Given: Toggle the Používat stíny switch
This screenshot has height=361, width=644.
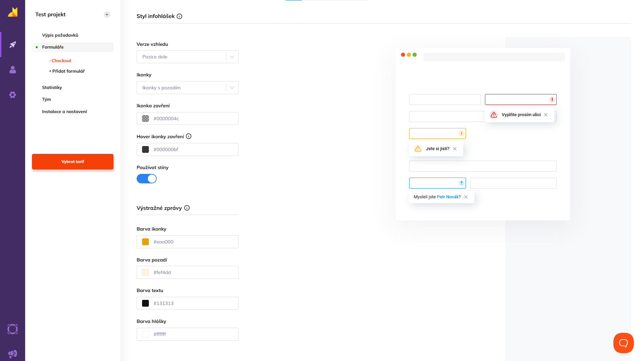Looking at the screenshot, I should [146, 179].
